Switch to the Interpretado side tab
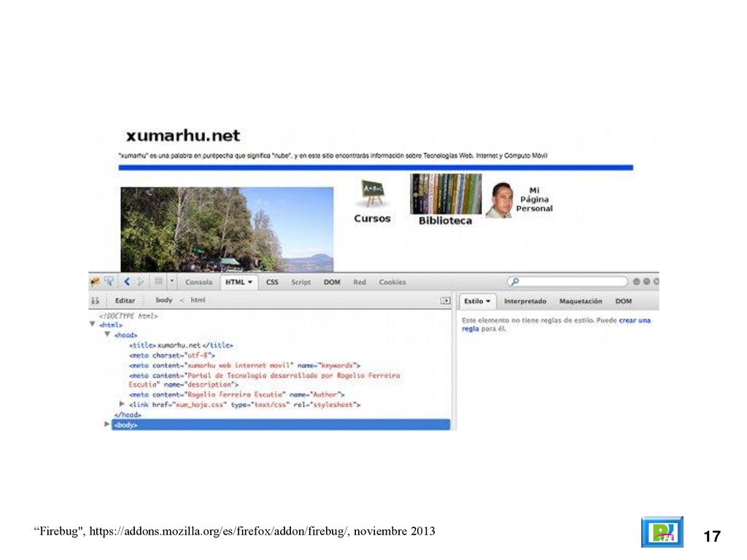Viewport: 747px width, 560px height. [525, 301]
